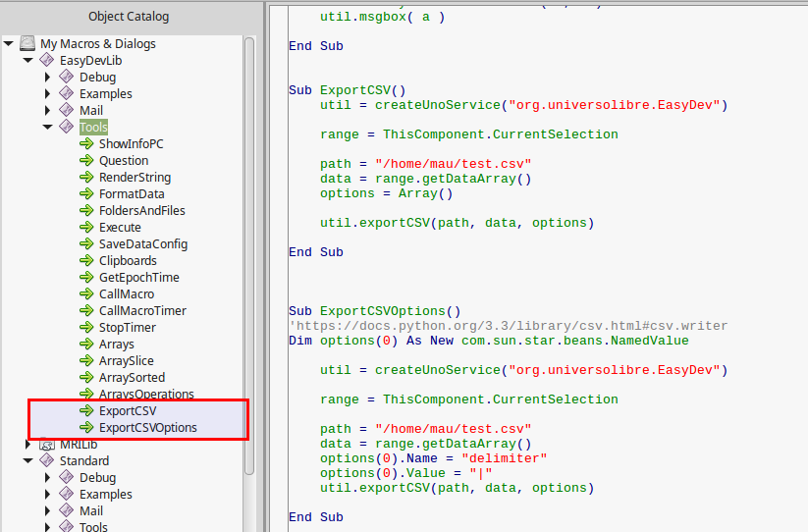
Task: Collapse the EasyDevLib library node
Action: coord(28,61)
